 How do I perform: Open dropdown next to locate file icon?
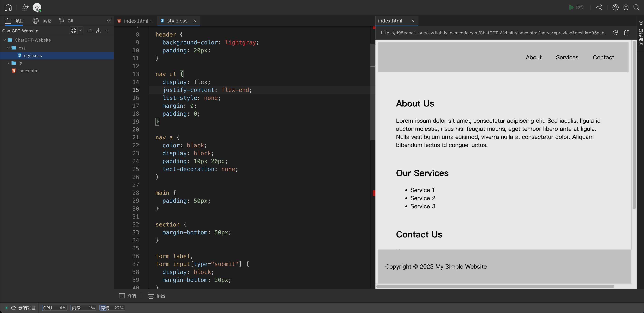pos(80,31)
